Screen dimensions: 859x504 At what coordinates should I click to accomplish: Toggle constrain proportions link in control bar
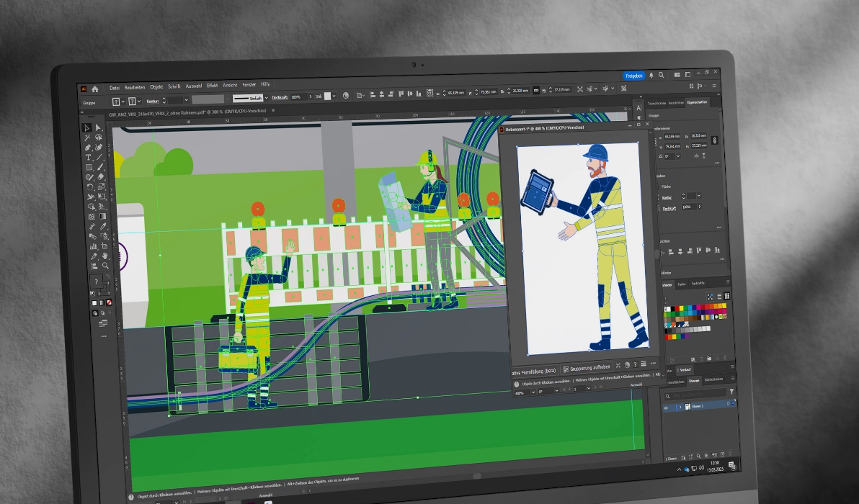click(x=535, y=90)
